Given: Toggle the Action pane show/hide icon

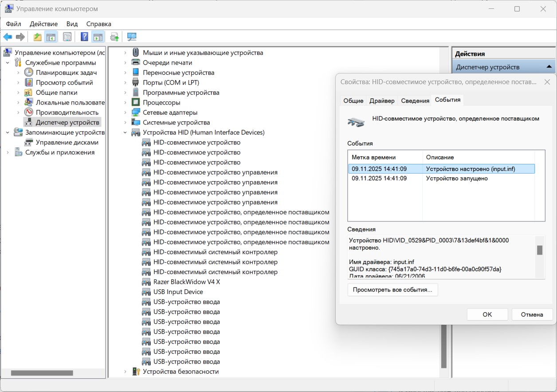Looking at the screenshot, I should (x=98, y=37).
